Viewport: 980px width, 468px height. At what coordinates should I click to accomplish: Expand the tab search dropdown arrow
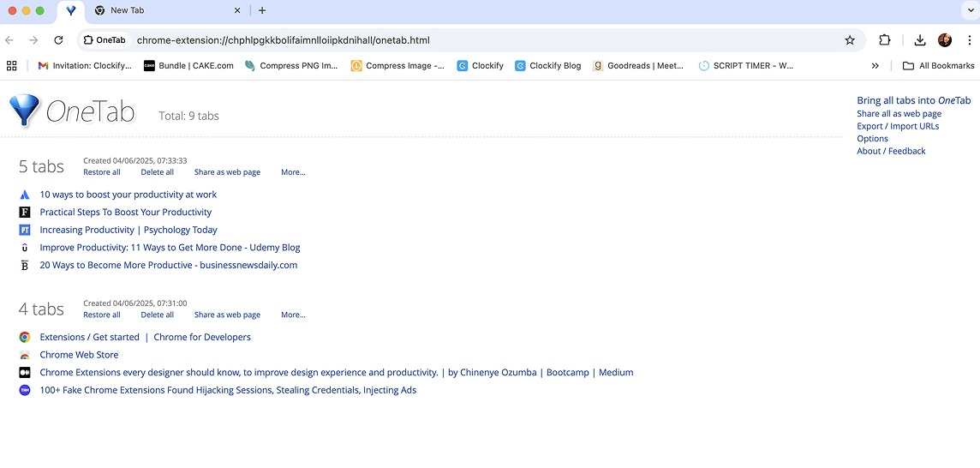point(970,10)
